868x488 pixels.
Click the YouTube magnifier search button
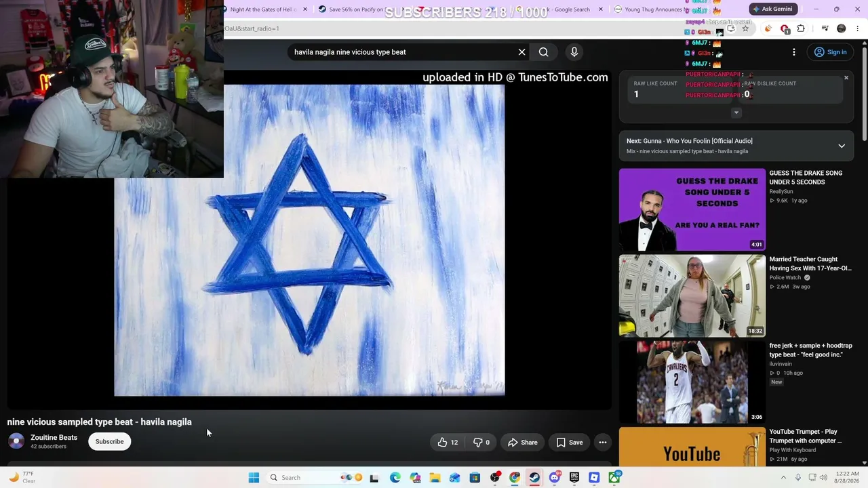pos(543,52)
